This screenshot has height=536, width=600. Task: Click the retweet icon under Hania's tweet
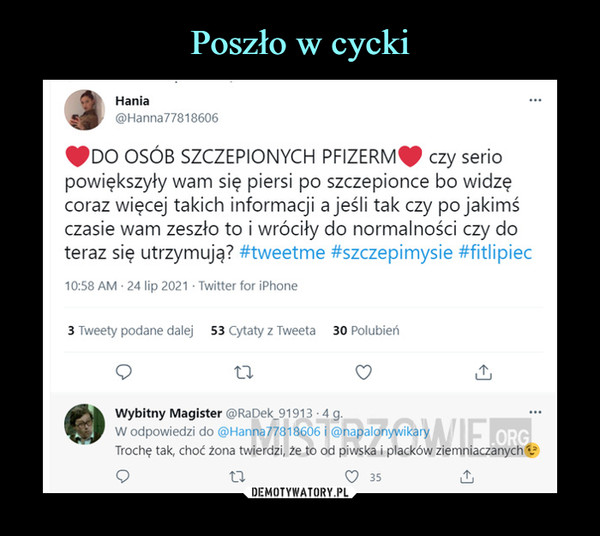pos(244,372)
